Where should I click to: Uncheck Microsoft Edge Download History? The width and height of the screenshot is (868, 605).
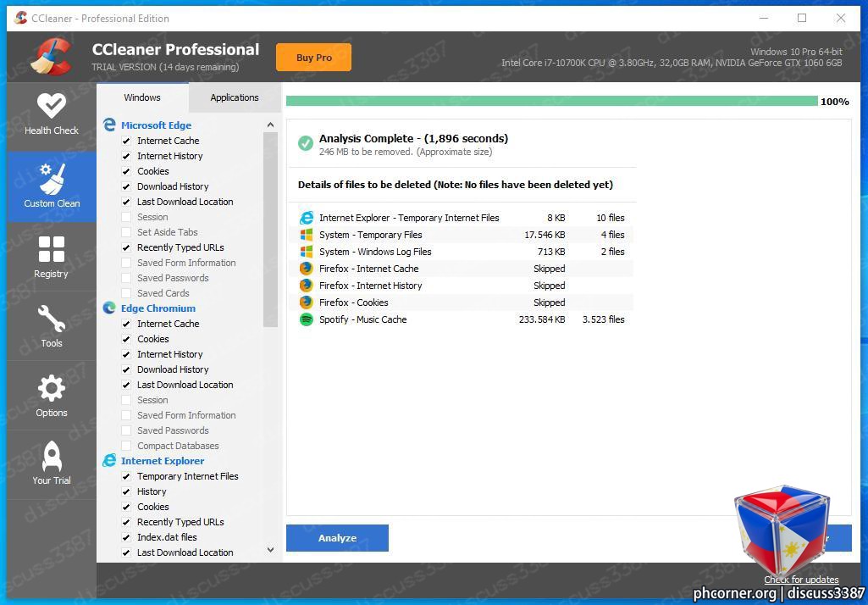[x=126, y=186]
